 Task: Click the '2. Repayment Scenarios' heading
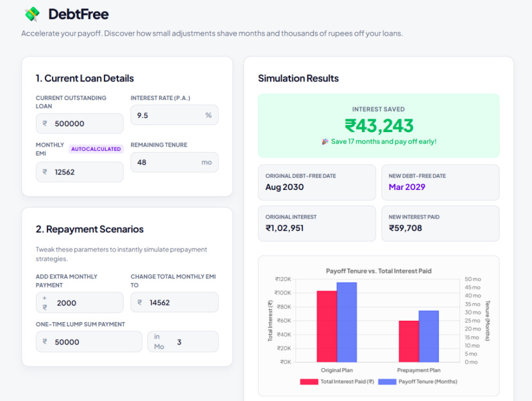90,229
